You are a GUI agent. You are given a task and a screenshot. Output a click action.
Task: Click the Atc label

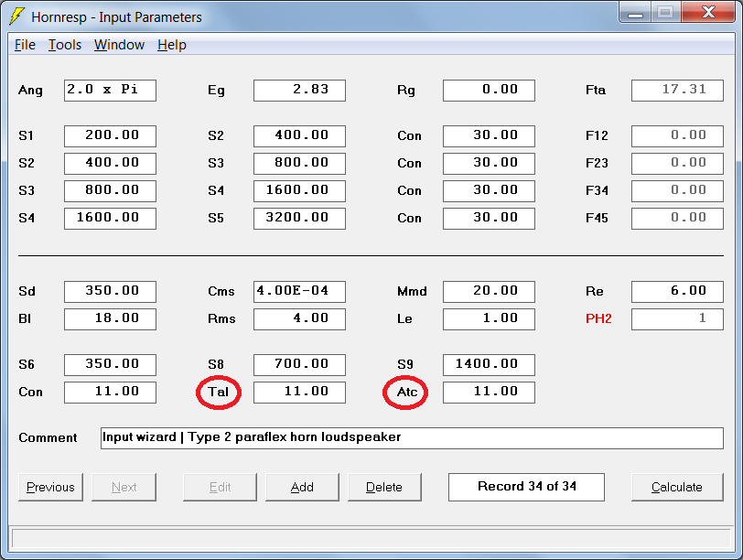(406, 392)
